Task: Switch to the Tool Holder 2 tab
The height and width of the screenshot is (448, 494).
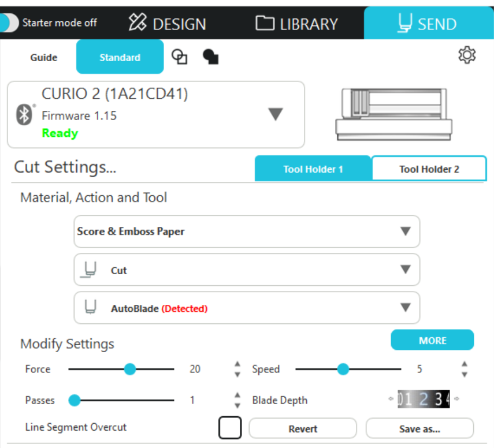Action: point(429,169)
